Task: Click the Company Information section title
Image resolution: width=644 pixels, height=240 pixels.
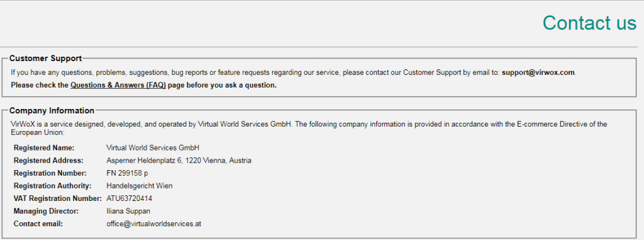Action: pyautogui.click(x=52, y=111)
